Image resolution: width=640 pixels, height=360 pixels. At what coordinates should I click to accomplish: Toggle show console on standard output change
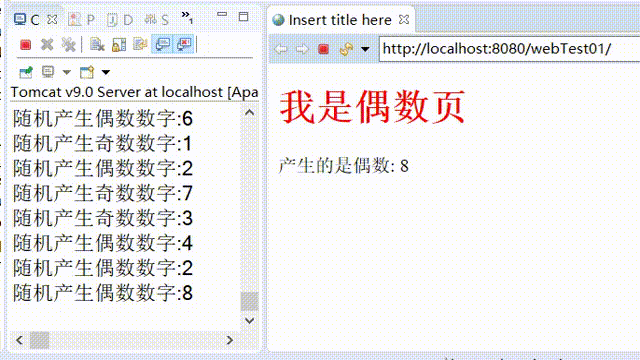(x=162, y=44)
